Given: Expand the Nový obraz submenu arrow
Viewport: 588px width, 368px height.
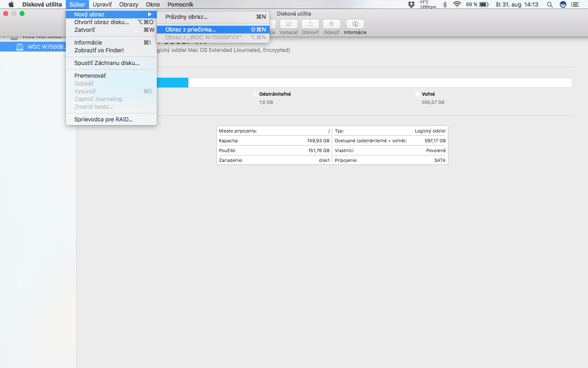Looking at the screenshot, I should (x=150, y=14).
